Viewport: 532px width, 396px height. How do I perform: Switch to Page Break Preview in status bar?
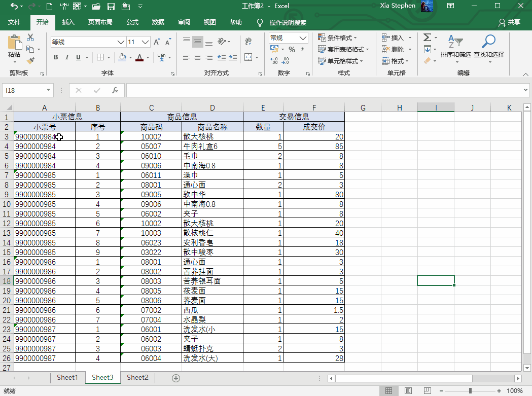click(x=427, y=390)
